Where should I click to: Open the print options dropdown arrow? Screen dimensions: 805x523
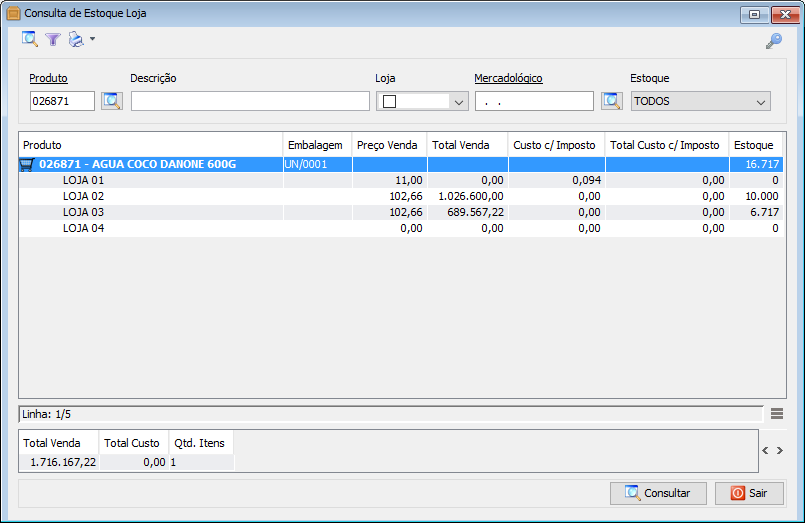coord(92,40)
